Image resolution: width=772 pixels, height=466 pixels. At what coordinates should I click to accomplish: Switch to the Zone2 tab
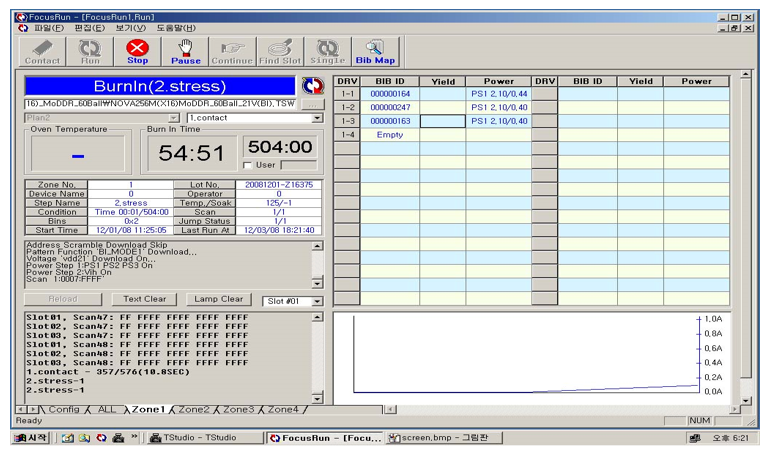tap(193, 409)
